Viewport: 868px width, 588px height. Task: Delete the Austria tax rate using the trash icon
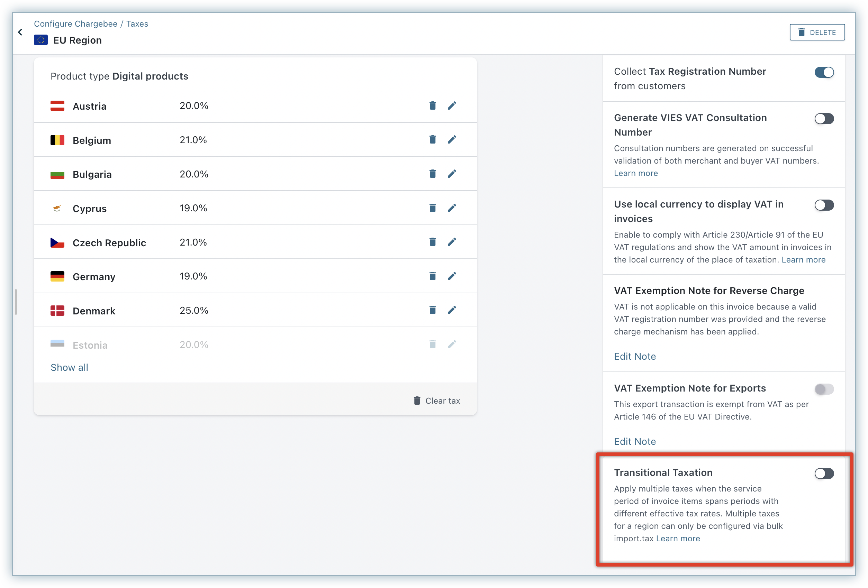(x=433, y=105)
